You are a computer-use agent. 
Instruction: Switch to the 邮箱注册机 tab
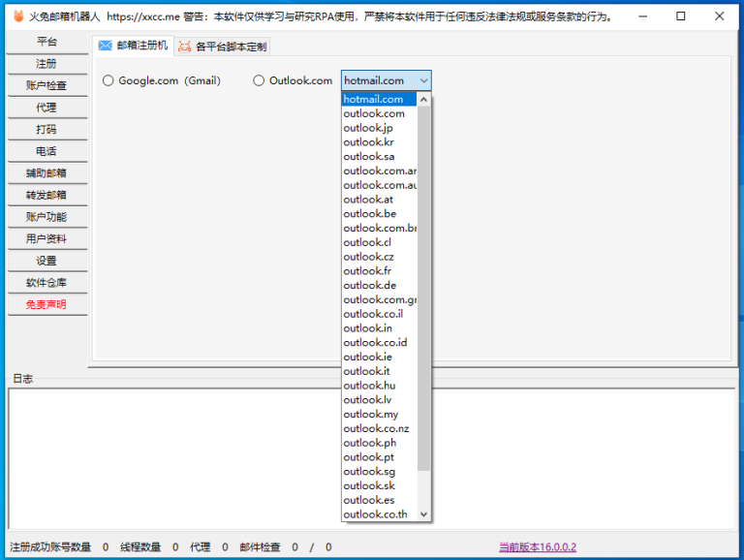click(x=134, y=46)
